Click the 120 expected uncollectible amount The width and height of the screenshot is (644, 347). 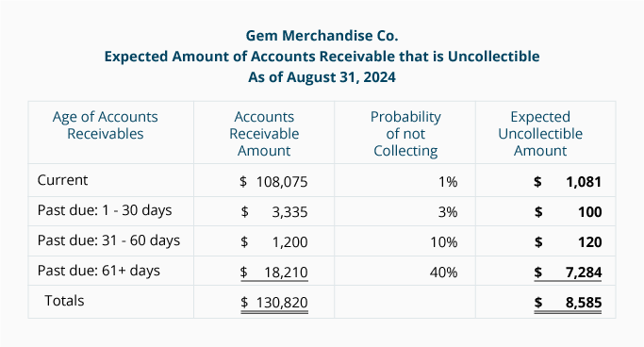click(x=590, y=242)
